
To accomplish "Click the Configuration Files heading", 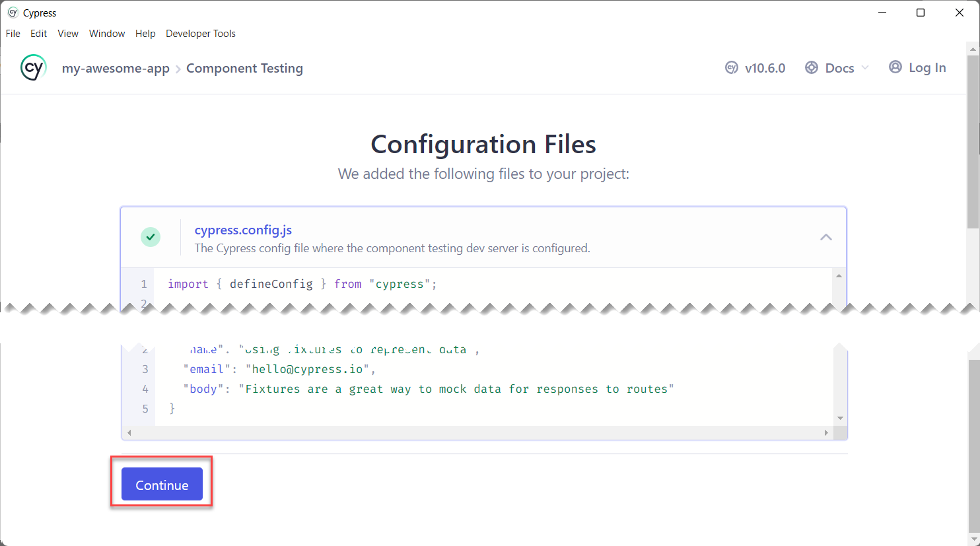I will 483,144.
